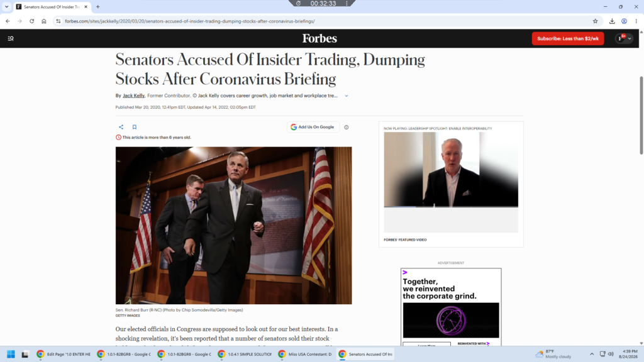Click the recording timer clock icon
The width and height of the screenshot is (644, 362).
click(299, 3)
